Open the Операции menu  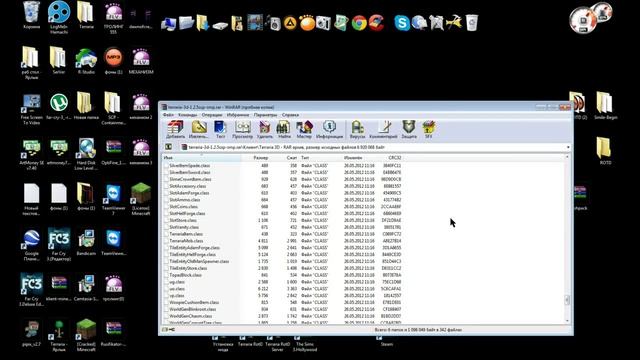[212, 115]
